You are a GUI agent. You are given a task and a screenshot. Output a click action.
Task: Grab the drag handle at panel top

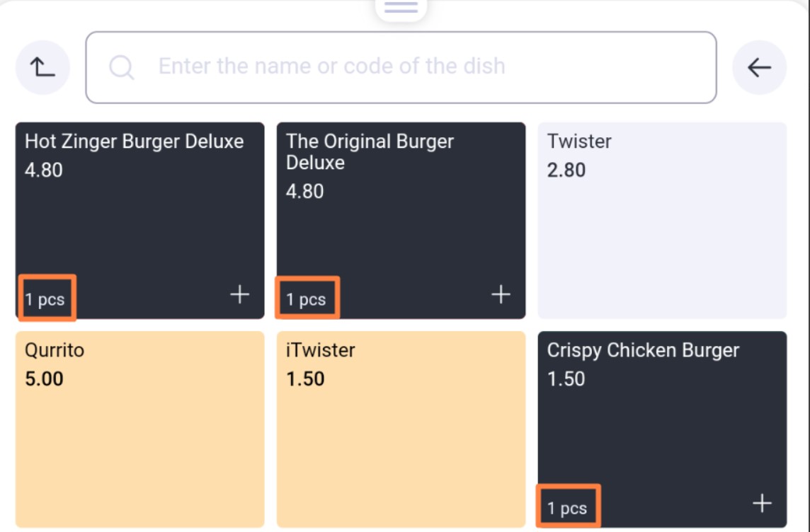click(x=401, y=7)
